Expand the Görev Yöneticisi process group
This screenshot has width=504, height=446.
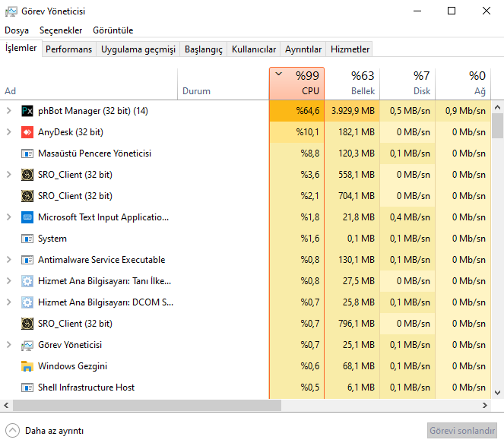tap(9, 345)
